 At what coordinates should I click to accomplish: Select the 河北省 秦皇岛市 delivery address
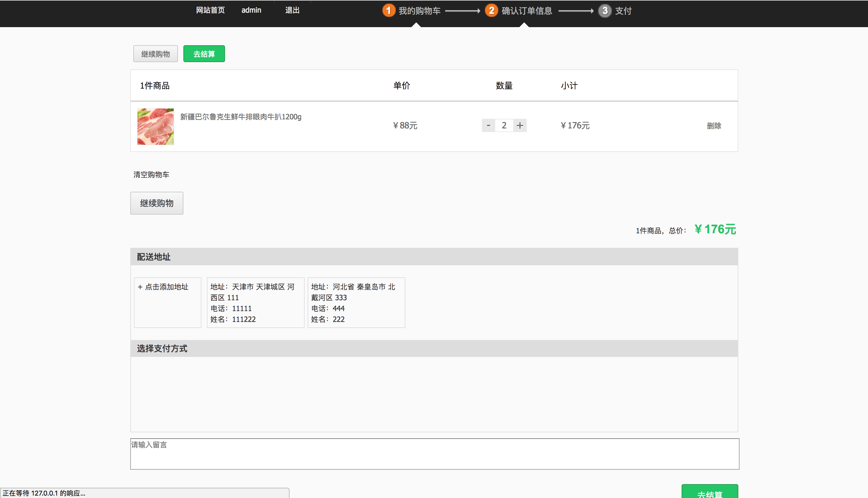pos(356,302)
